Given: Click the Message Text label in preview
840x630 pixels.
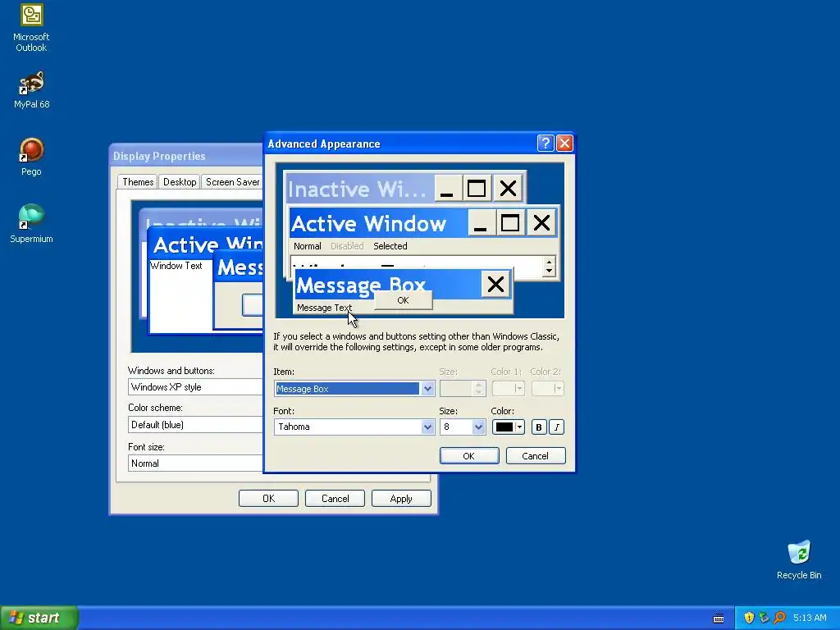Looking at the screenshot, I should (x=324, y=308).
